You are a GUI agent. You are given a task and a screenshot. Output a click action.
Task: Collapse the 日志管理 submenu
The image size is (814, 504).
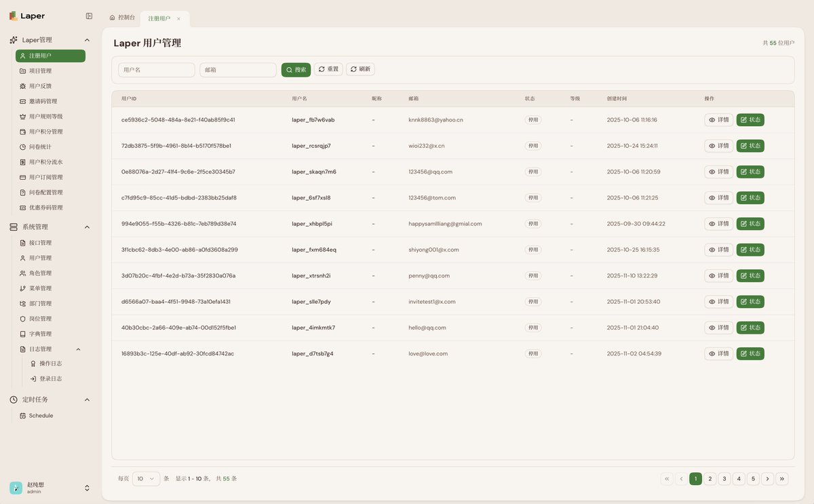click(78, 349)
